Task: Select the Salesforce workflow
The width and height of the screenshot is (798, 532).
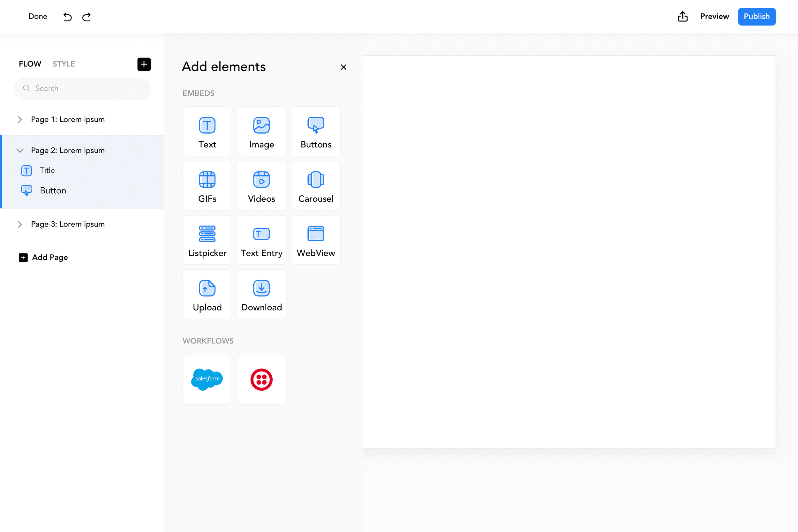Action: coord(207,379)
